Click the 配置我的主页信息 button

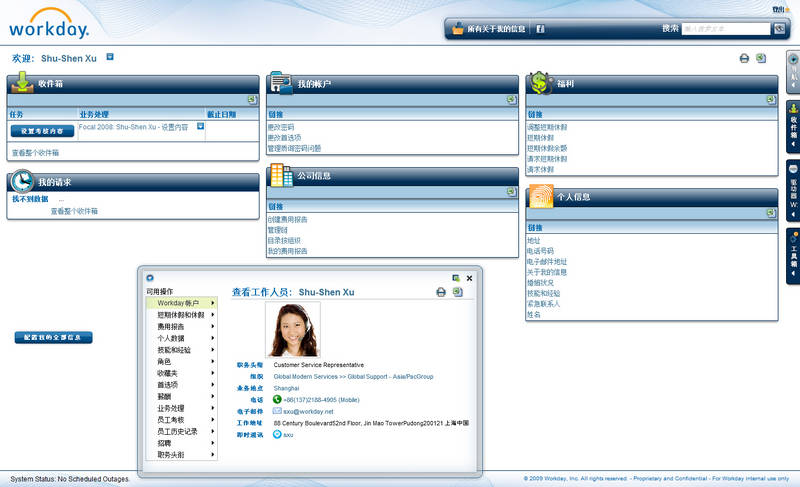tap(54, 338)
